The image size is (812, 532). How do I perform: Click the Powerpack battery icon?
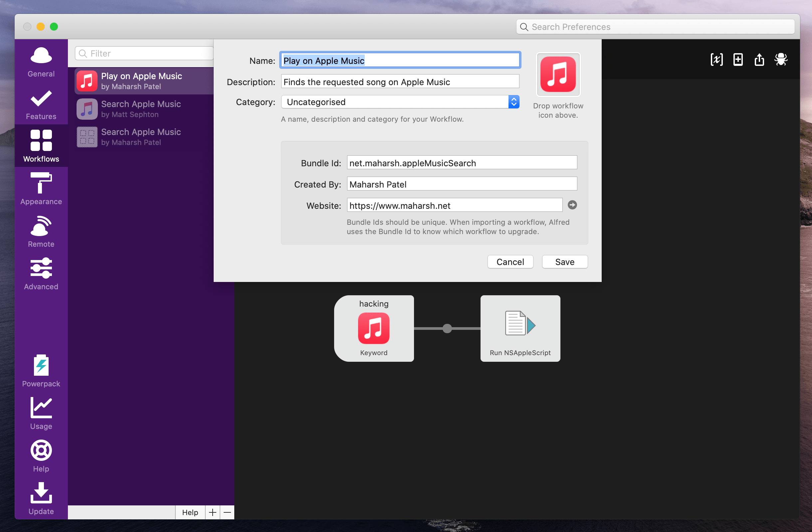[41, 365]
